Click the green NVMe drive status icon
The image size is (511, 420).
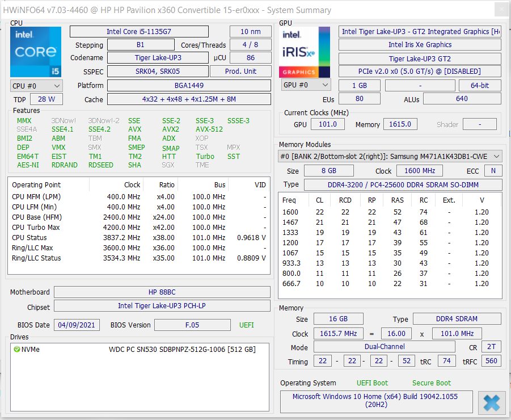16,349
